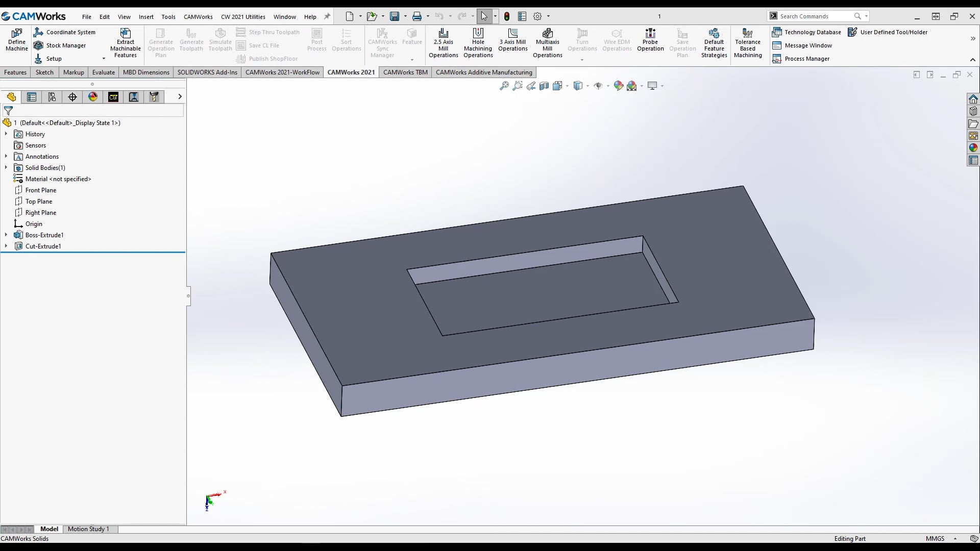Select Material <not specified> item
Screen dimensions: 980x551
point(58,179)
